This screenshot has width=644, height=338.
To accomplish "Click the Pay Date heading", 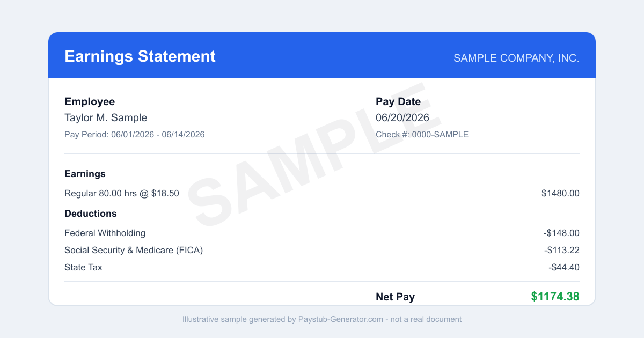I will pos(398,102).
